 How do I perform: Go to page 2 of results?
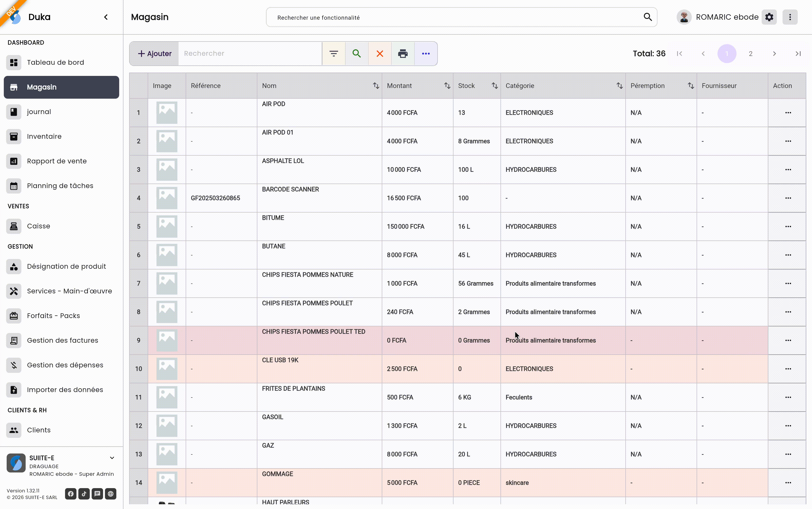pyautogui.click(x=751, y=54)
